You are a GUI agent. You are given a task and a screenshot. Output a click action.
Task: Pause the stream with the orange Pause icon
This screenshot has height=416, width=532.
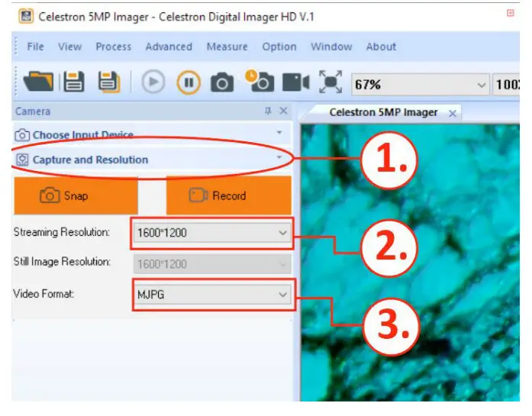click(x=189, y=82)
